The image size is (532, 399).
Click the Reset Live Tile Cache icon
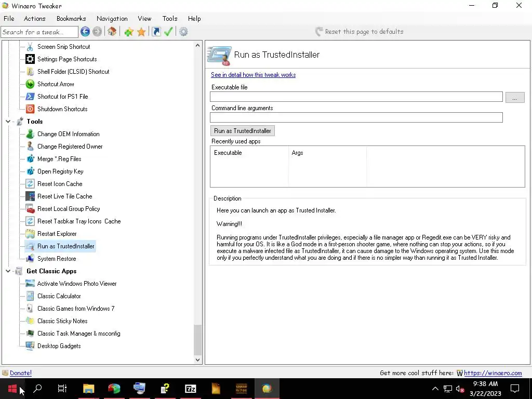(30, 196)
